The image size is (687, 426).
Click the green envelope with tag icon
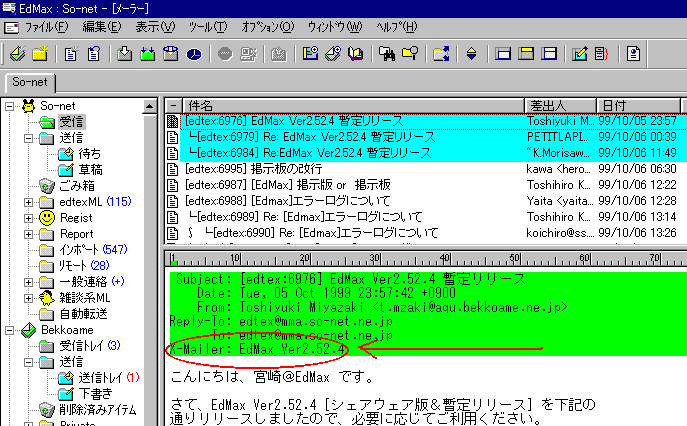[x=333, y=54]
